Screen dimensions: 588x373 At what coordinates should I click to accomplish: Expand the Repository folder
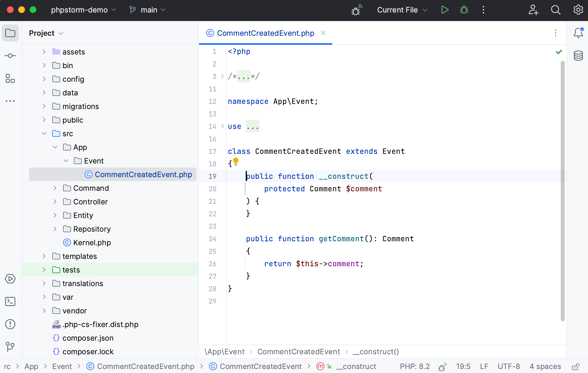[55, 229]
